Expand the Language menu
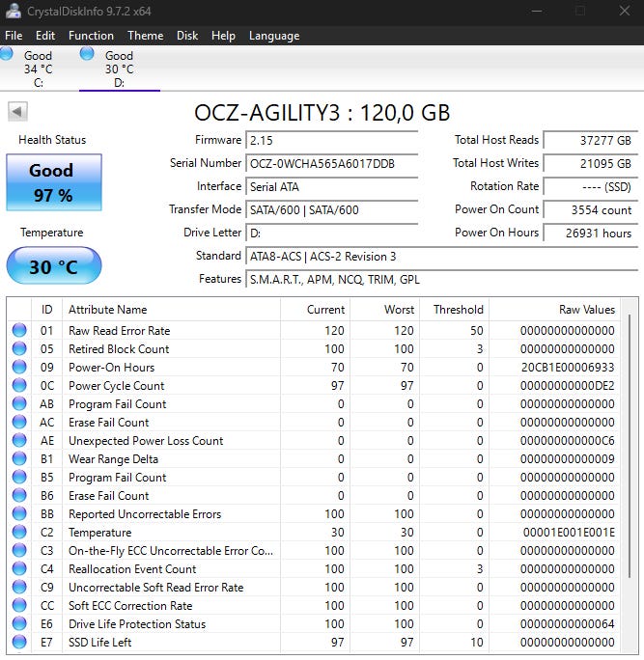The image size is (644, 660). click(274, 36)
